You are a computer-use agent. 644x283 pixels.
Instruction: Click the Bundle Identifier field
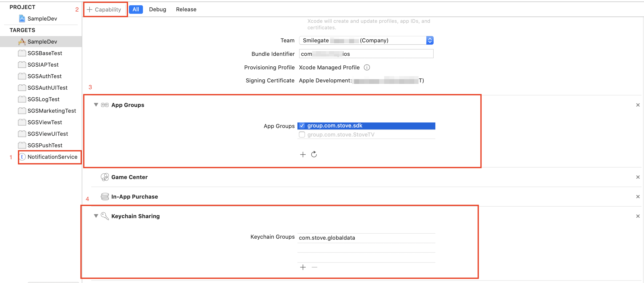[366, 54]
